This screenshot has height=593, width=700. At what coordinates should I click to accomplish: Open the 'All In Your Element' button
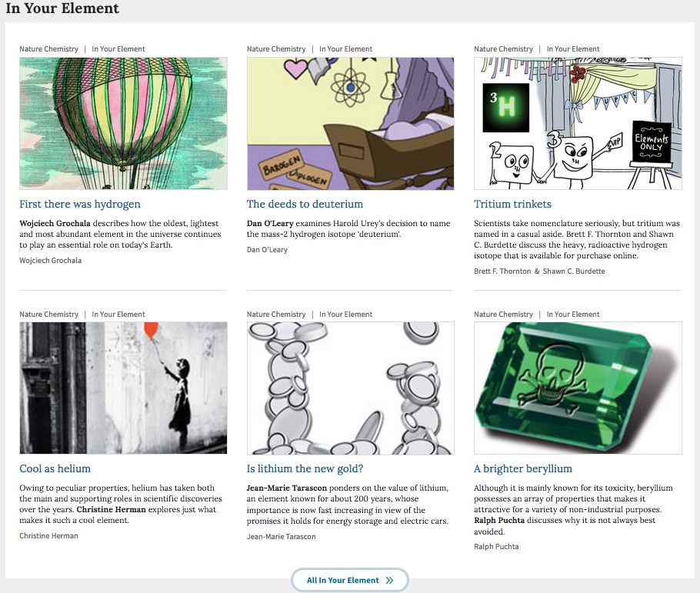(x=349, y=580)
